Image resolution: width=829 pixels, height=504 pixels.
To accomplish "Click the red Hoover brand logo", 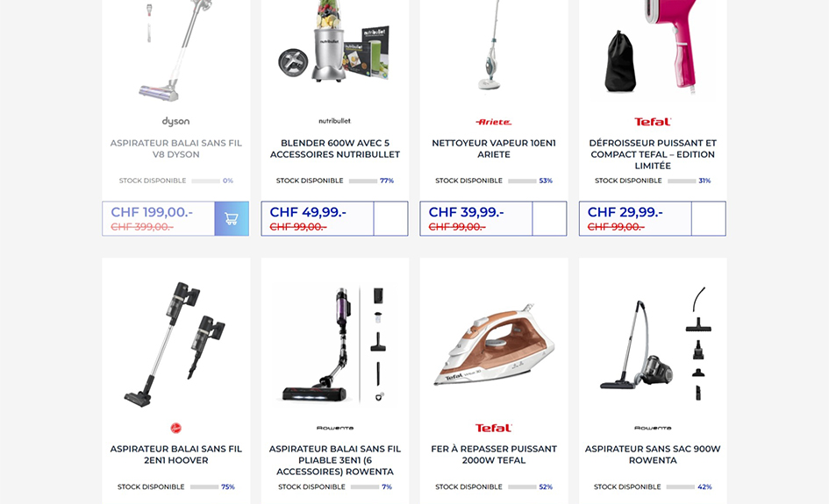I will pos(176,428).
